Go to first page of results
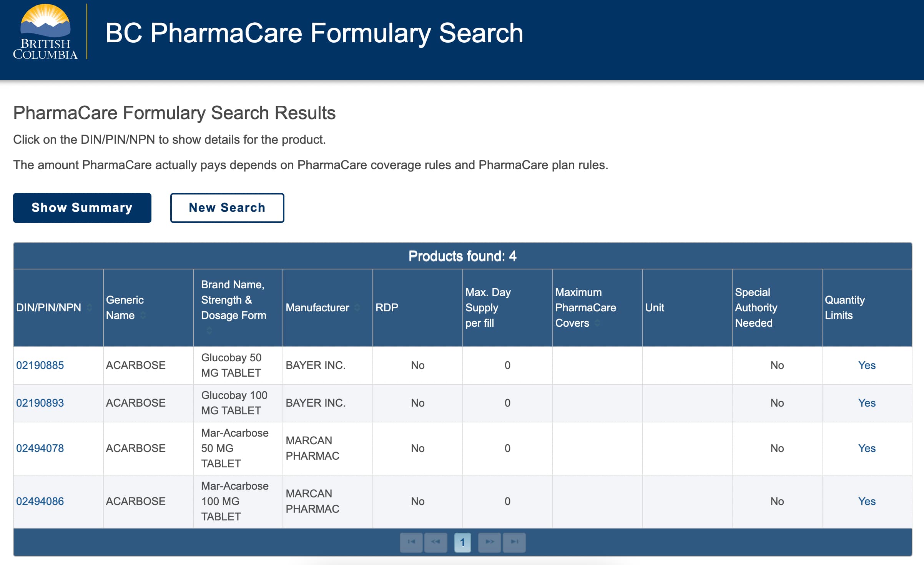The width and height of the screenshot is (924, 565). [x=411, y=542]
